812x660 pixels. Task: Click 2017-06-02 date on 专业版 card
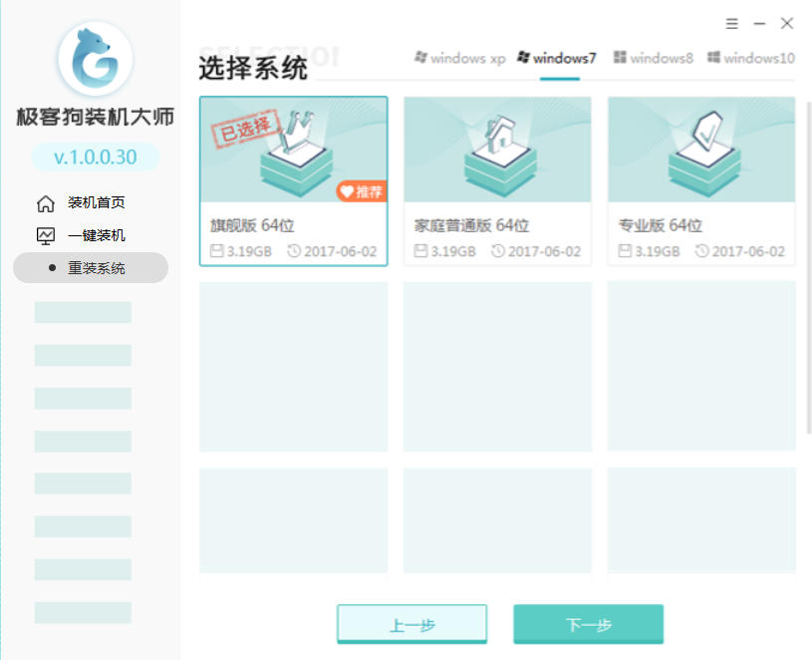[748, 252]
